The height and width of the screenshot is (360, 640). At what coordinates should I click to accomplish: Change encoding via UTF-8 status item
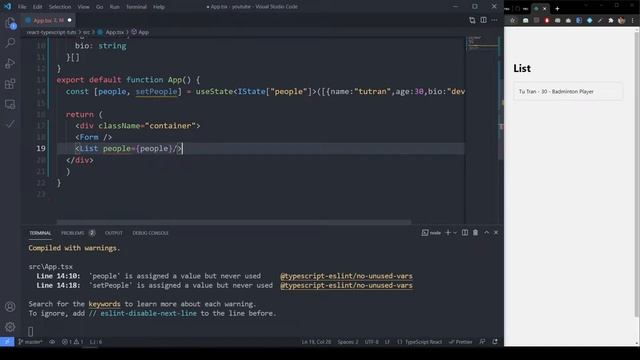(371, 342)
